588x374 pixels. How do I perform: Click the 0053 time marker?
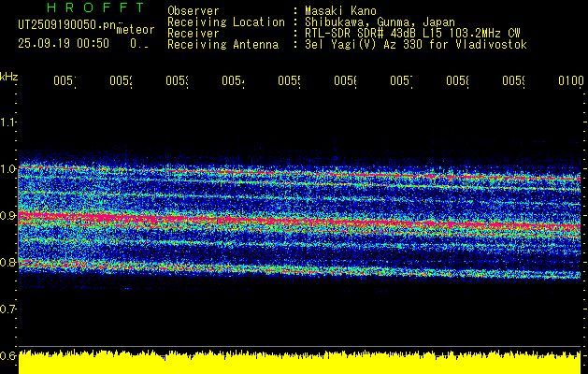pyautogui.click(x=177, y=81)
